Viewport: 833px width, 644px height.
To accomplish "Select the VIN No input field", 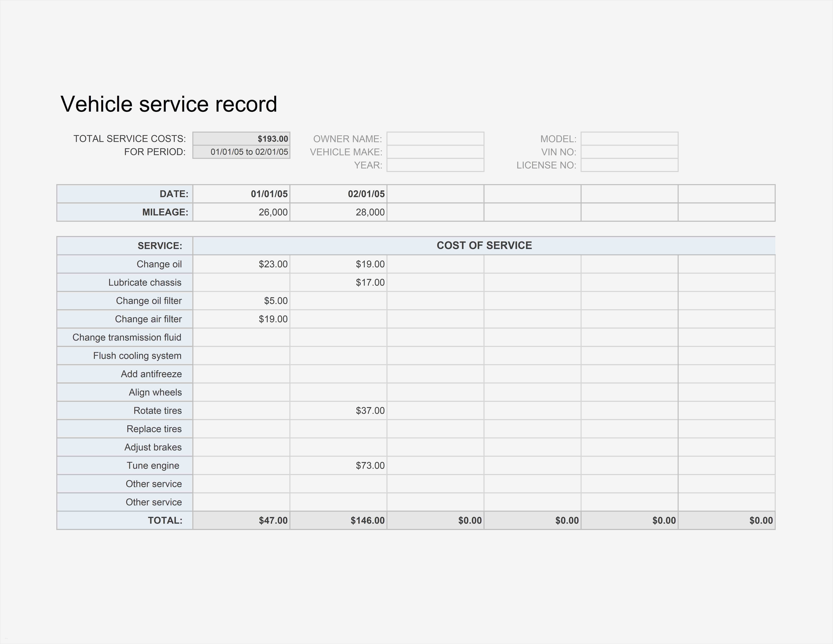I will 629,152.
